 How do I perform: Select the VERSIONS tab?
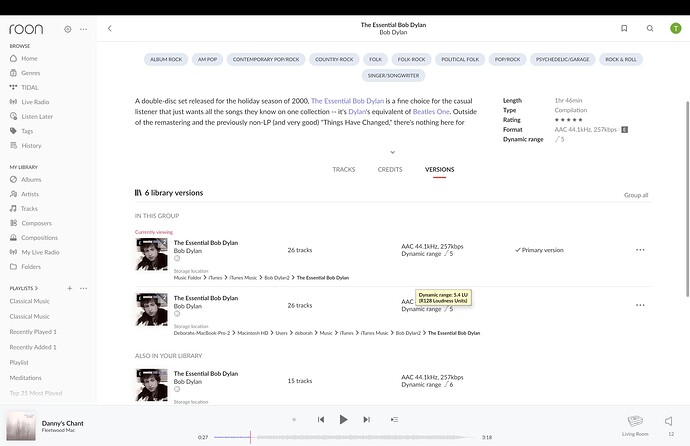pos(440,169)
